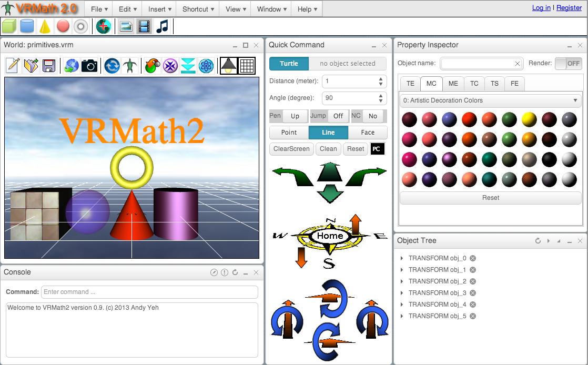This screenshot has width=588, height=365.
Task: Expand TRANSFORM obj_3 tree node
Action: pos(402,293)
